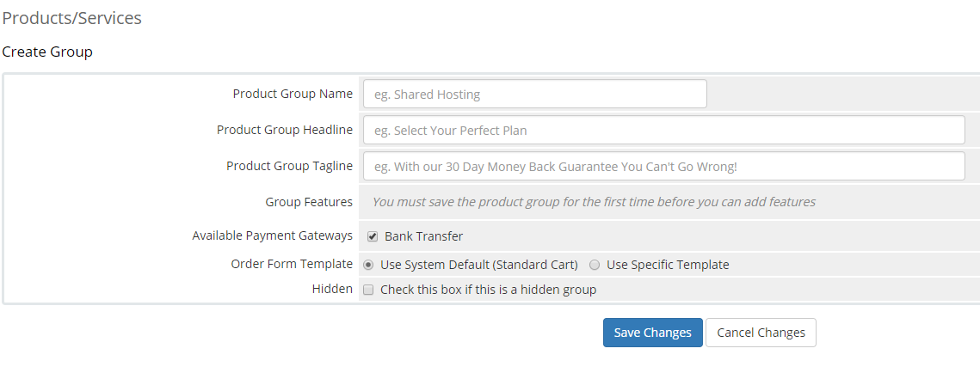Screen dimensions: 980x373
Task: Uncheck the Bank Transfer checkbox
Action: pos(372,236)
